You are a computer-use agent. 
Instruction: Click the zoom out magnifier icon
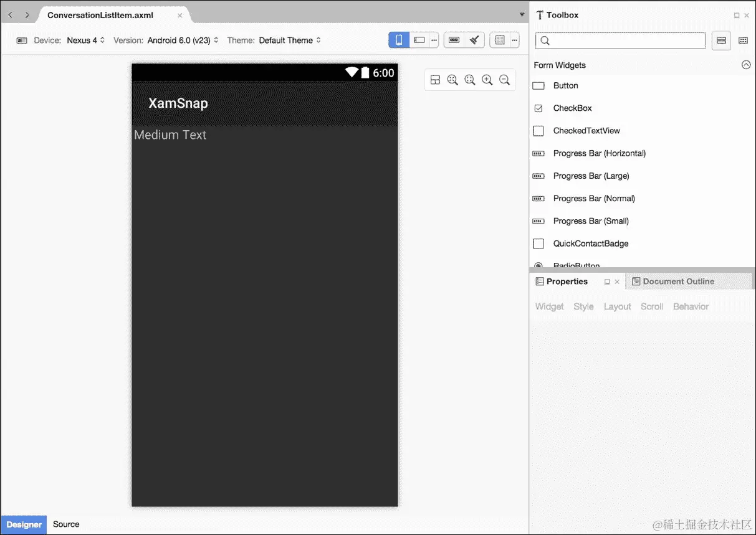504,80
